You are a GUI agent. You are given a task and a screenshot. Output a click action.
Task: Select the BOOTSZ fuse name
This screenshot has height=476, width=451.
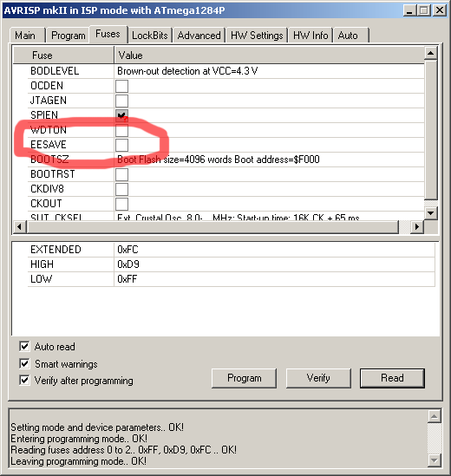(49, 160)
